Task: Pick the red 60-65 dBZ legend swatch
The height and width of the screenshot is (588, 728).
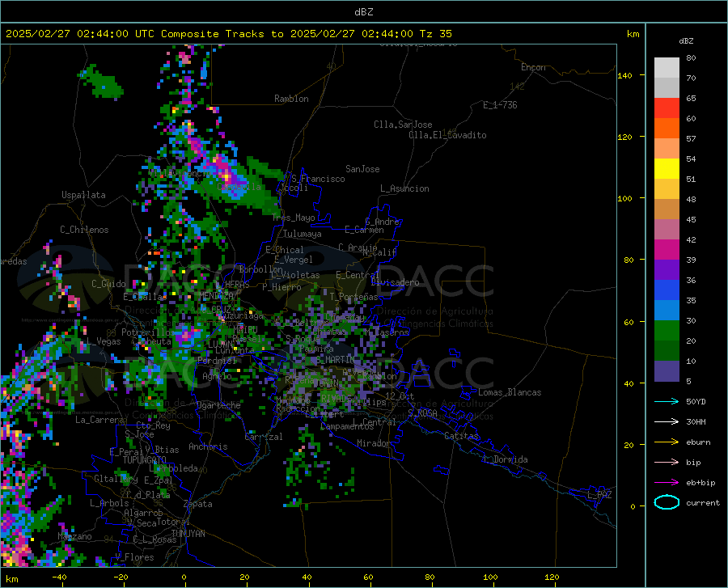Action: (667, 108)
